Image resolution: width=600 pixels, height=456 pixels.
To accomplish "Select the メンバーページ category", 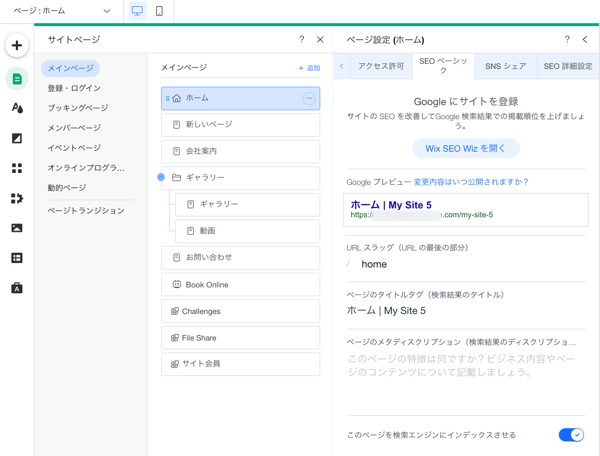I will (74, 128).
